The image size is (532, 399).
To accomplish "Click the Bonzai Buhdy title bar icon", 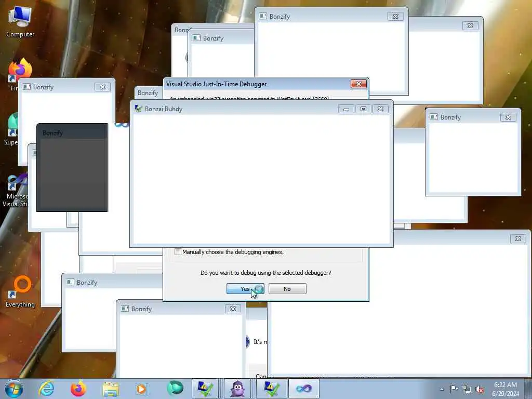I will (138, 109).
